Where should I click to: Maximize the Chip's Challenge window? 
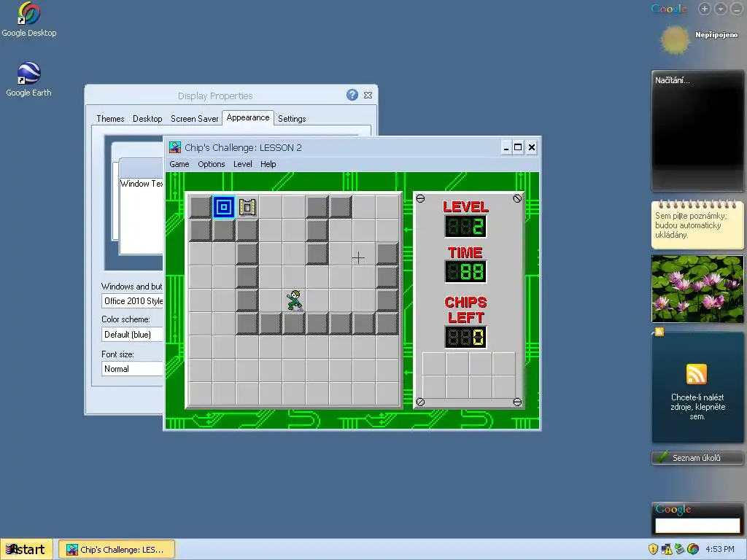519,147
